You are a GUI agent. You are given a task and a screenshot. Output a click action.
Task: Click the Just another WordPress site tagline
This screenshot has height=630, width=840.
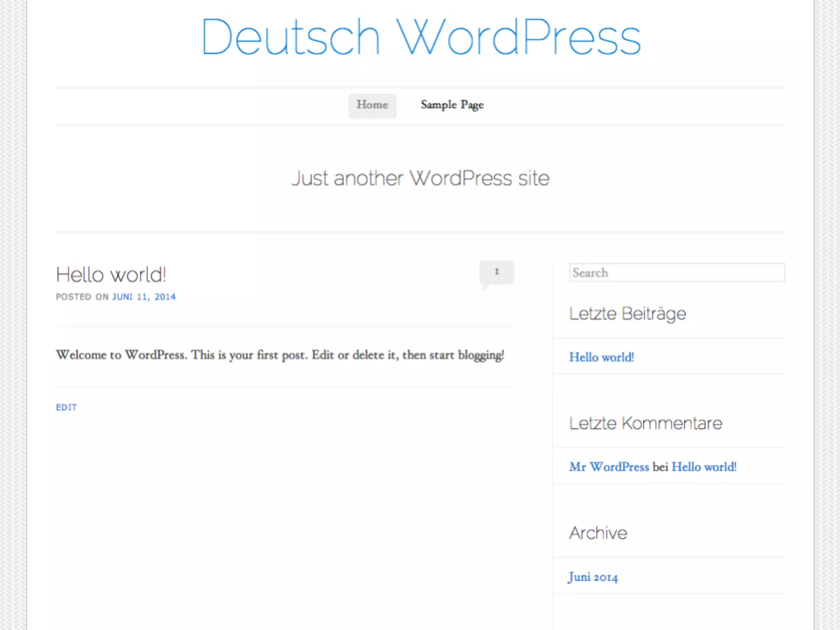tap(420, 178)
